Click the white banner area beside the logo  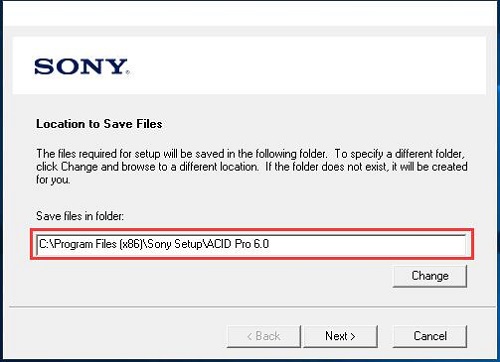point(307,66)
